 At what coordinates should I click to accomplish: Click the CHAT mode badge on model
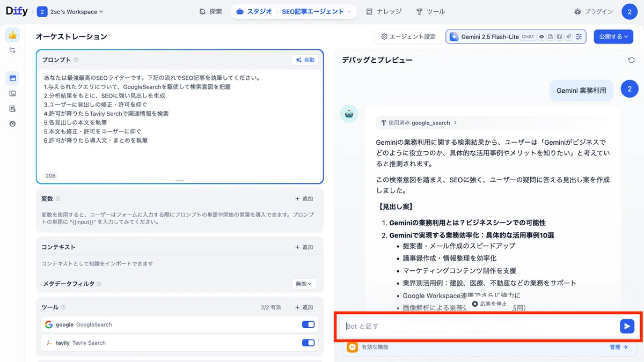[x=528, y=36]
